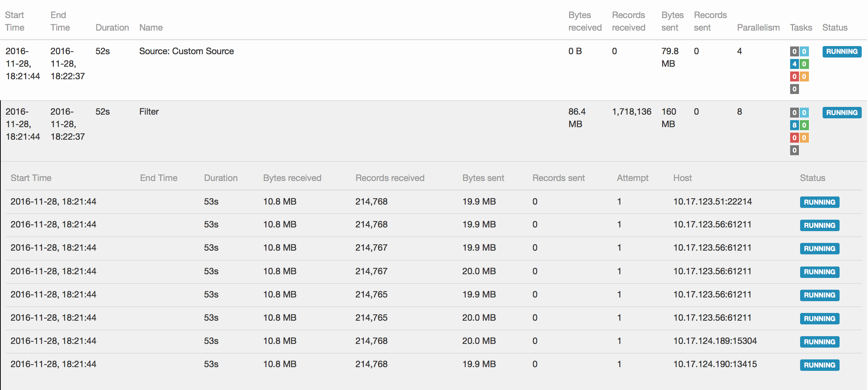Click subtasks table Bytes sent header
This screenshot has height=390, width=868.
pyautogui.click(x=483, y=178)
